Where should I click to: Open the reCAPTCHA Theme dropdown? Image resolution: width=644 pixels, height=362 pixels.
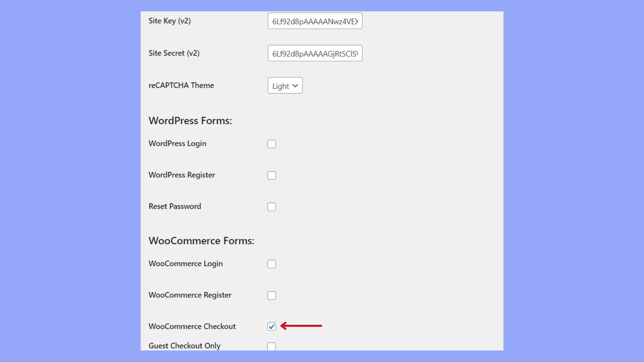pyautogui.click(x=284, y=85)
